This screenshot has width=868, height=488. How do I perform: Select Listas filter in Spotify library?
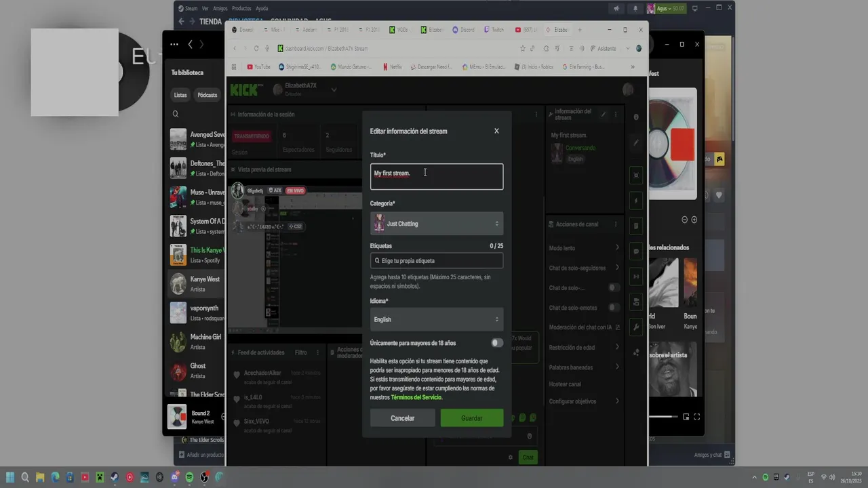pos(180,95)
